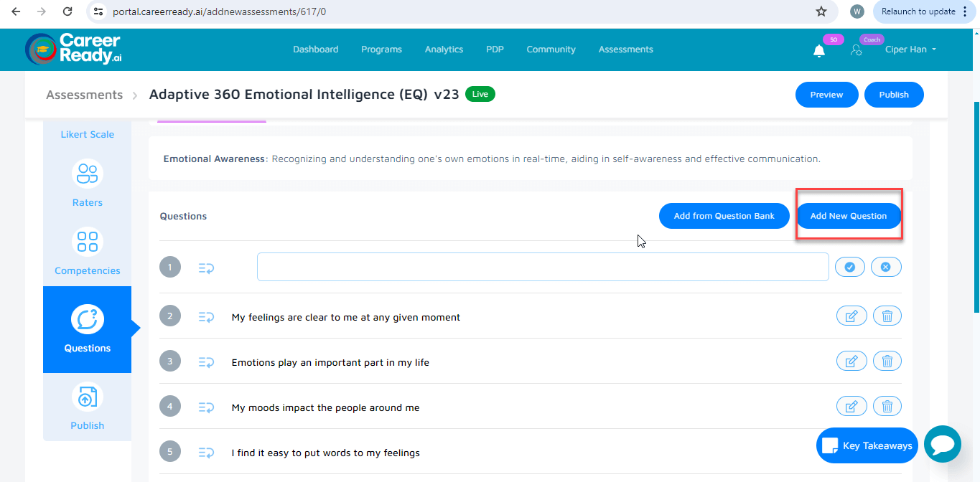Switch to the Community section
The height and width of the screenshot is (482, 980).
tap(551, 49)
